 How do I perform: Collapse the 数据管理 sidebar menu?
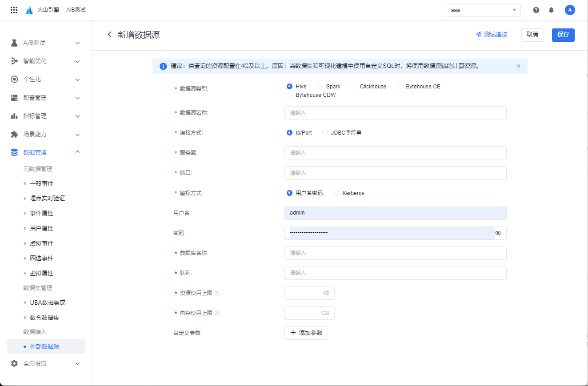pos(78,152)
